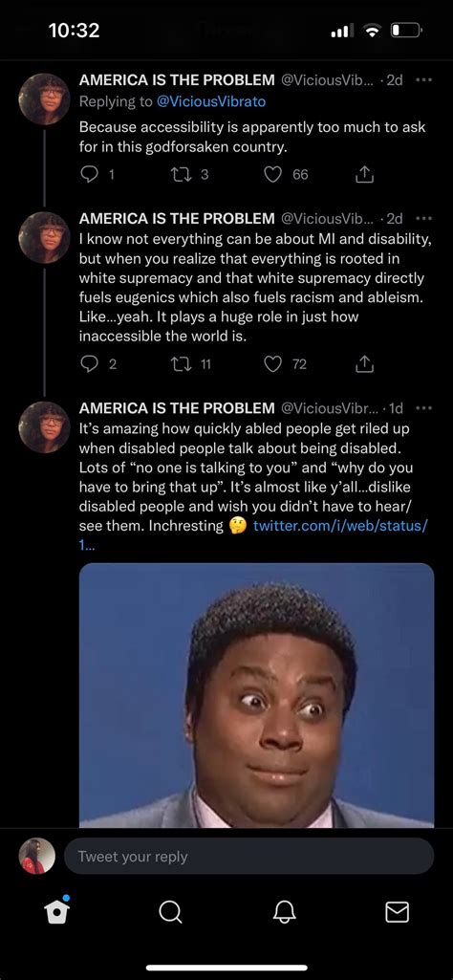453x980 pixels.
Task: Share the godforsaken country tweet
Action: (364, 176)
